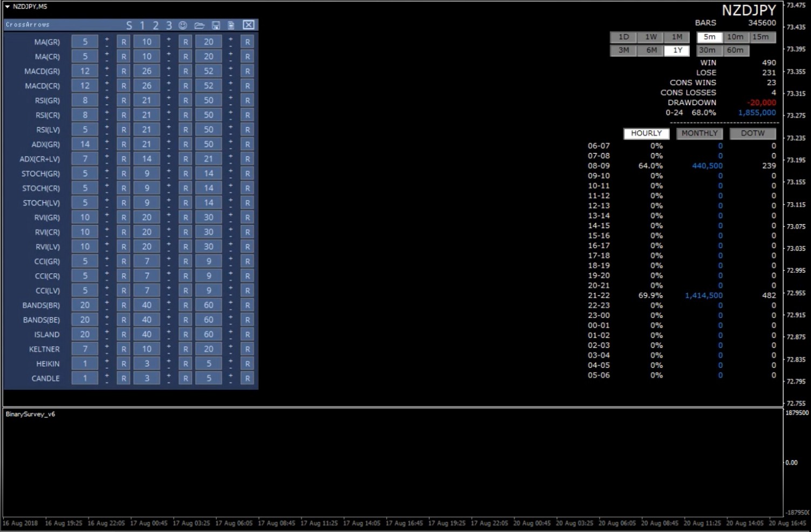The image size is (811, 532).
Task: Click the third R button in MACD(GR) row
Action: (248, 71)
